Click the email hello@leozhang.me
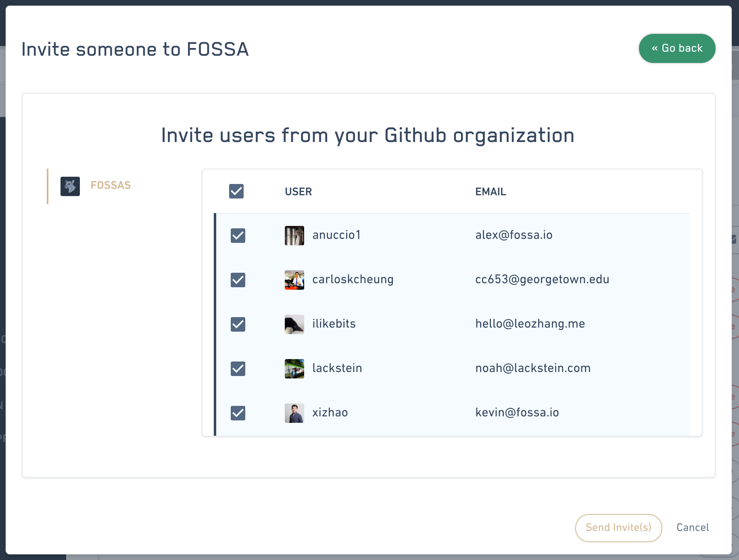This screenshot has height=560, width=739. point(530,324)
